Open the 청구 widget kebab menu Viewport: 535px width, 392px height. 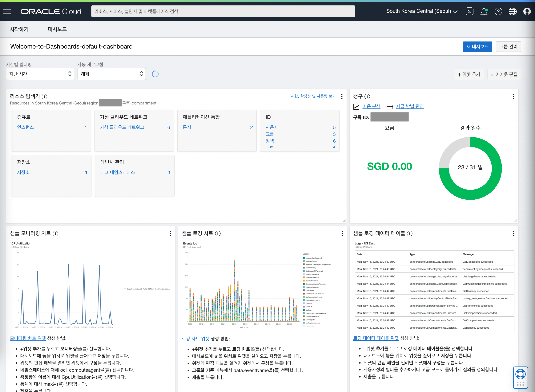514,96
